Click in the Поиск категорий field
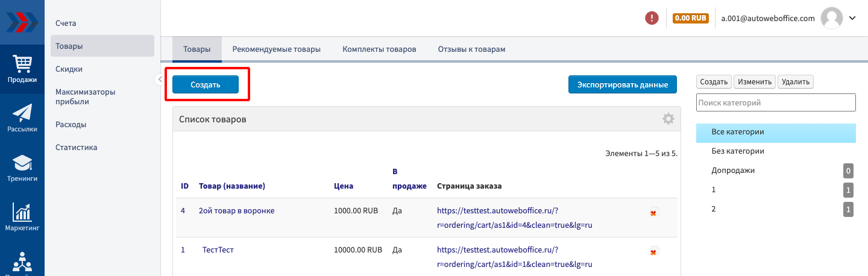 (x=775, y=102)
